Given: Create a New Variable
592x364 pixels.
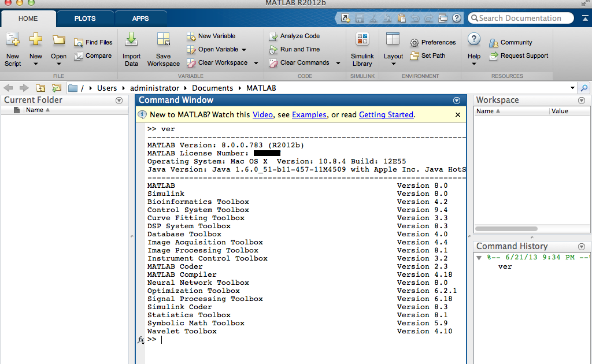Looking at the screenshot, I should click(211, 36).
